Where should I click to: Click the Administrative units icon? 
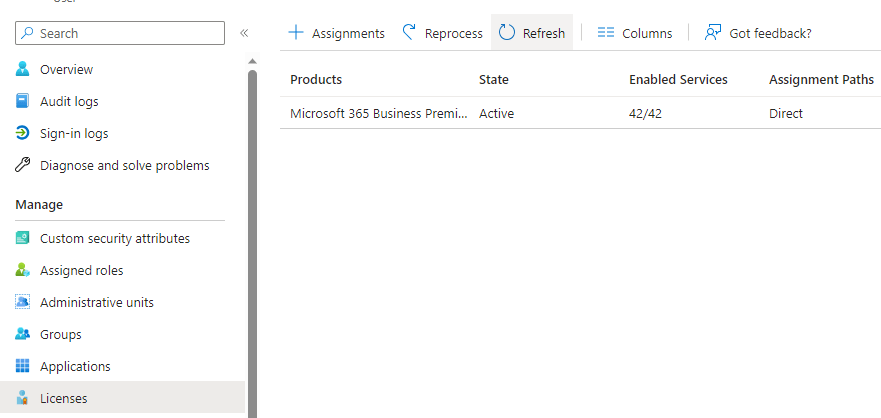pos(23,303)
